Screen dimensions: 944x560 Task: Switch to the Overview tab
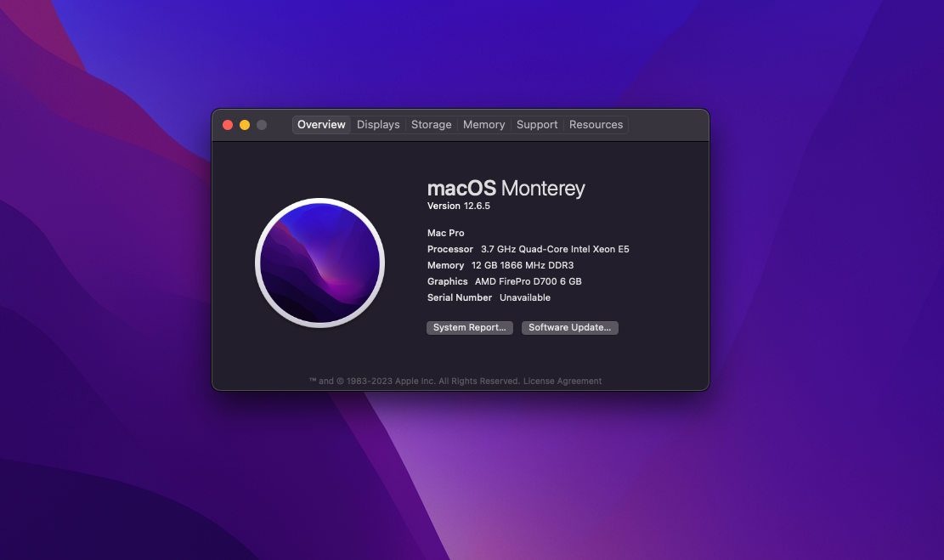tap(321, 125)
